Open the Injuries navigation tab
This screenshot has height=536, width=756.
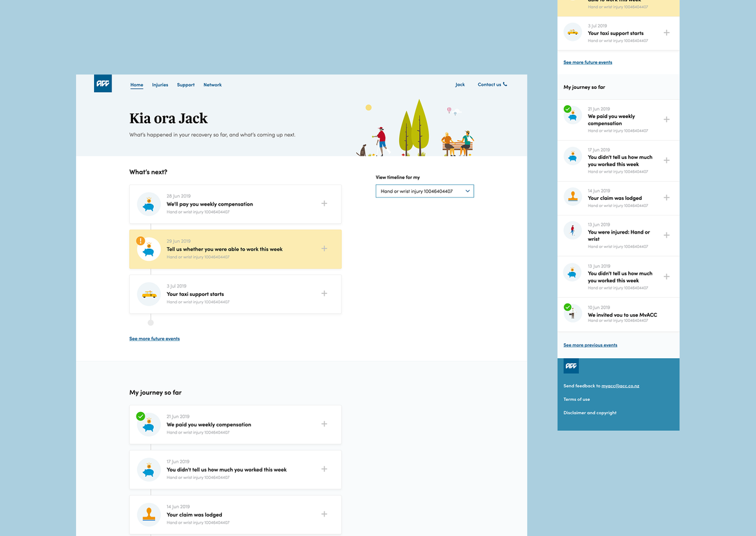160,85
